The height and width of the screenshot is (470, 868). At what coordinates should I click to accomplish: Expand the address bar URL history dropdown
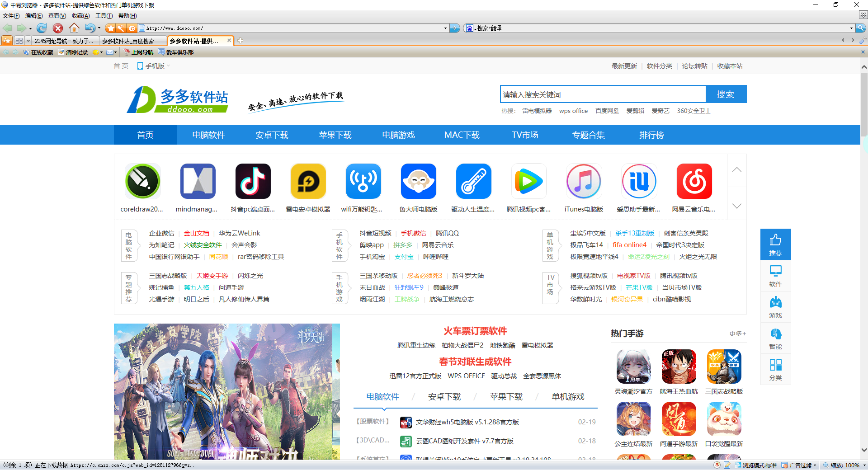(x=445, y=28)
